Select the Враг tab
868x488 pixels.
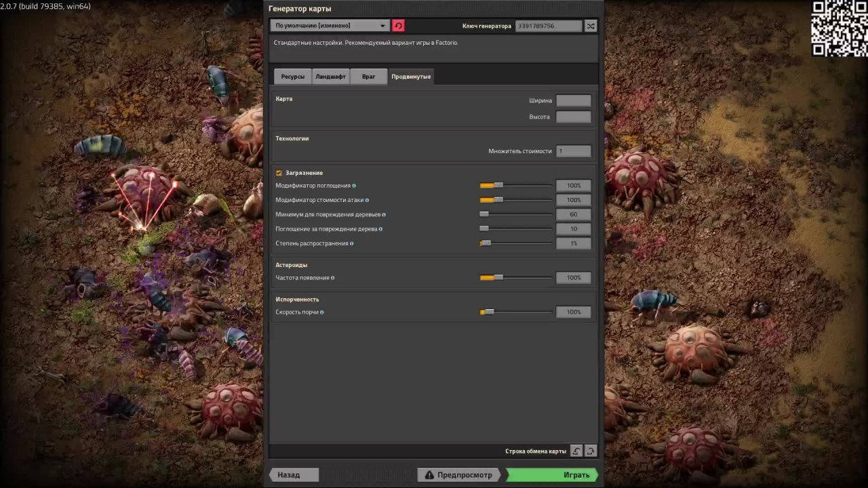[x=368, y=77]
